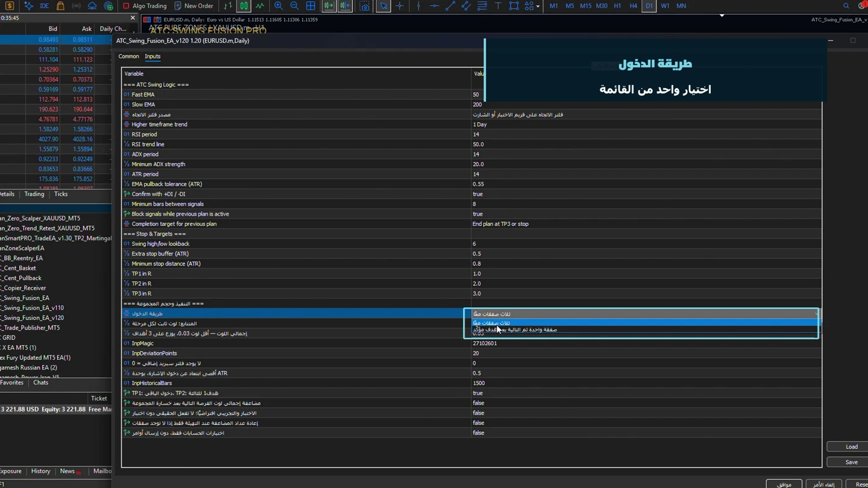Open the Chats tab in Navigator

pyautogui.click(x=41, y=383)
